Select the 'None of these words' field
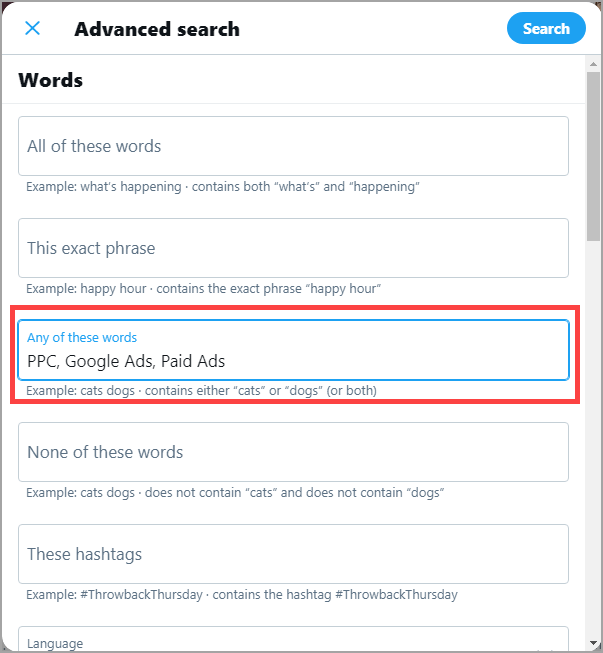 (293, 452)
